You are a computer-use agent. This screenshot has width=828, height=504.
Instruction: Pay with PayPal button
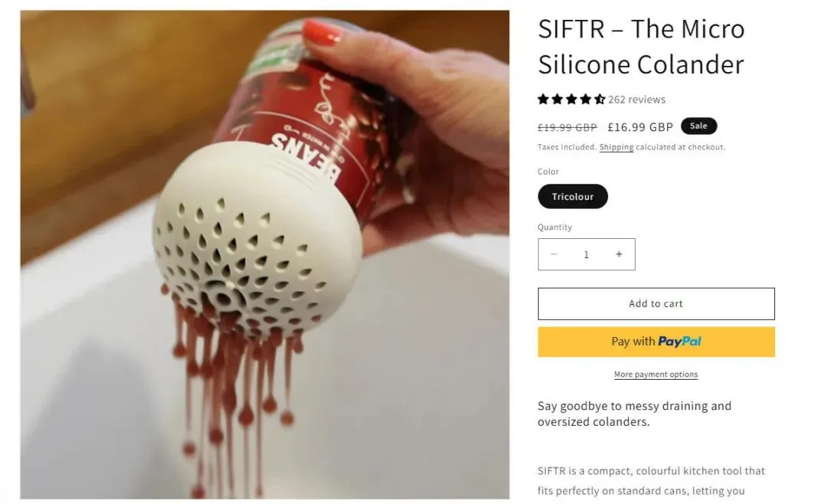[656, 342]
